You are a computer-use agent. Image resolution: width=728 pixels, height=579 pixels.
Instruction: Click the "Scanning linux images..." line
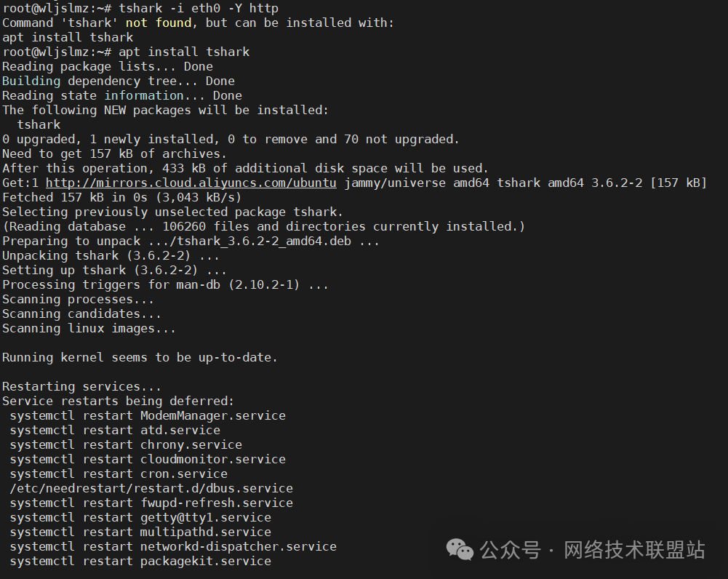(x=89, y=328)
